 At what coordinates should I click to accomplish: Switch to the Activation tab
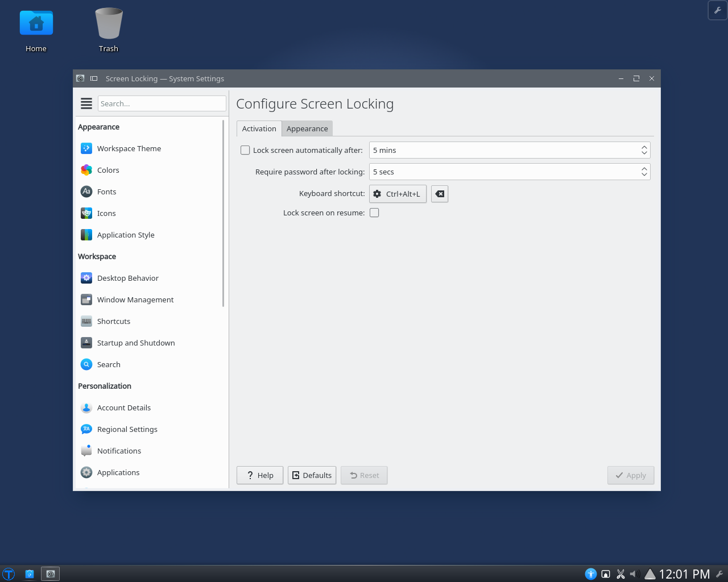(x=259, y=128)
